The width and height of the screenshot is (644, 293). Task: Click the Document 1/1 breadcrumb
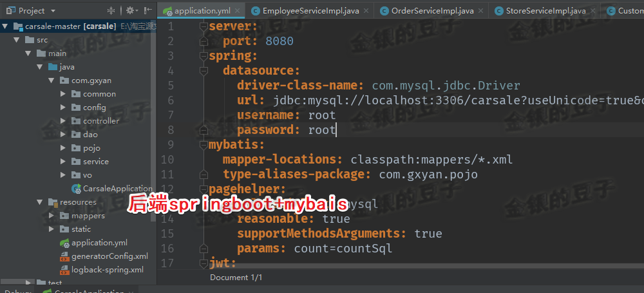point(236,278)
